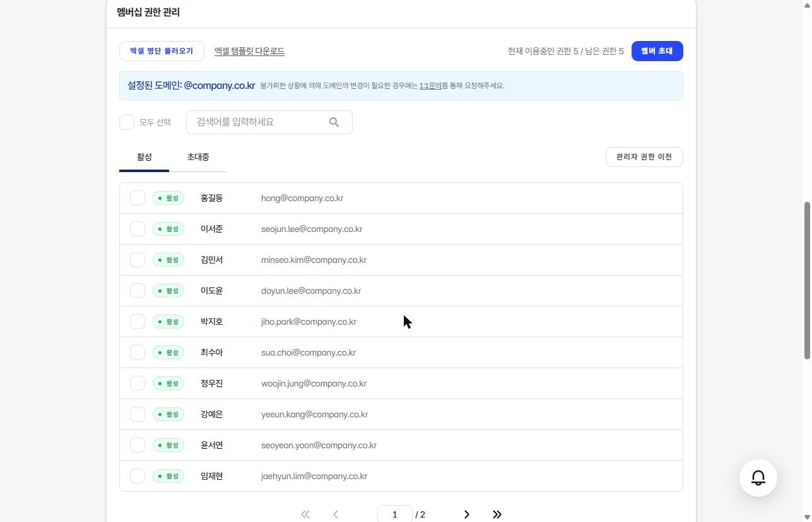The width and height of the screenshot is (812, 522).
Task: Click the member name 이서준
Action: [212, 229]
